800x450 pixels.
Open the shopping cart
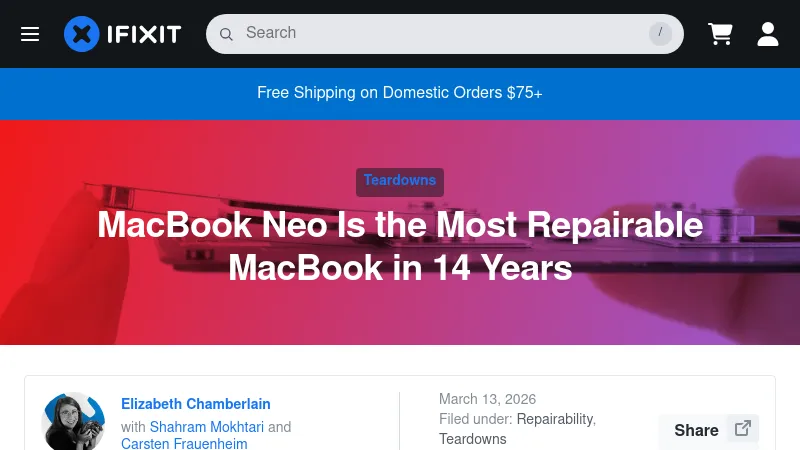[720, 34]
